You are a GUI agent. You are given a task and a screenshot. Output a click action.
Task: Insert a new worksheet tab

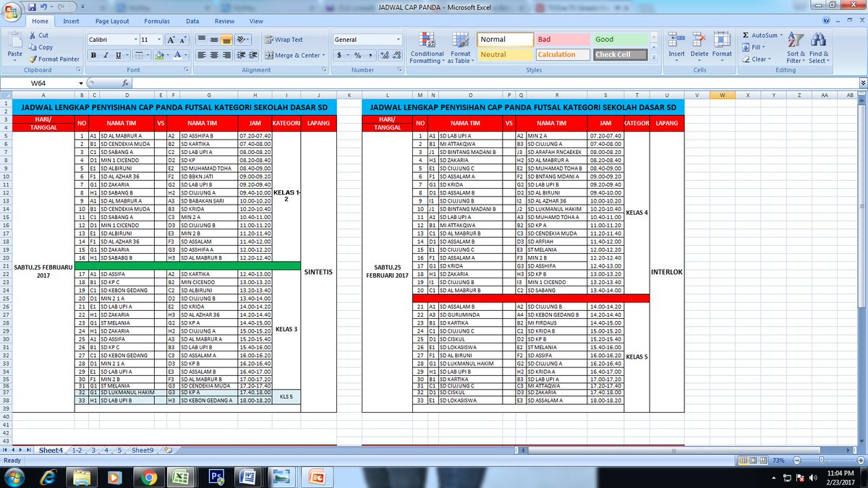[169, 450]
